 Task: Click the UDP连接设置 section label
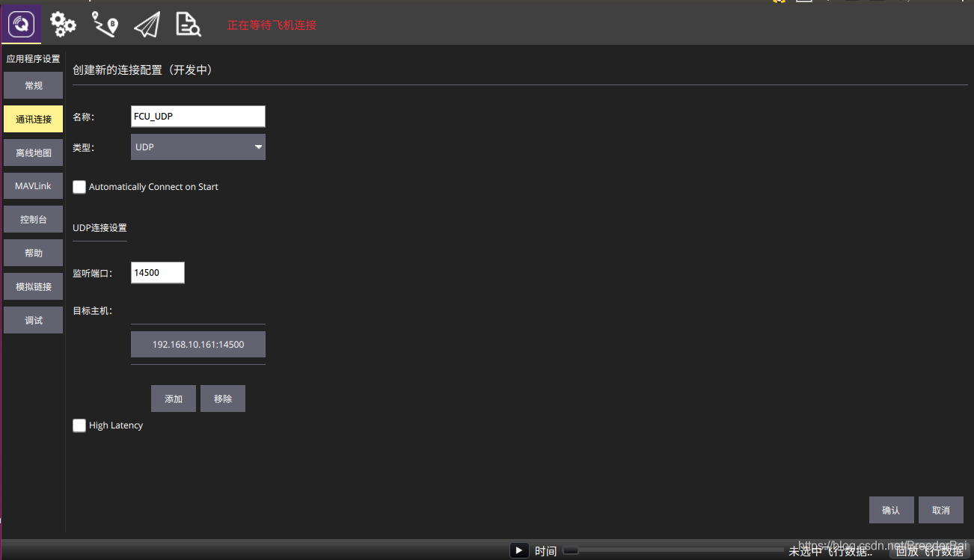click(99, 228)
